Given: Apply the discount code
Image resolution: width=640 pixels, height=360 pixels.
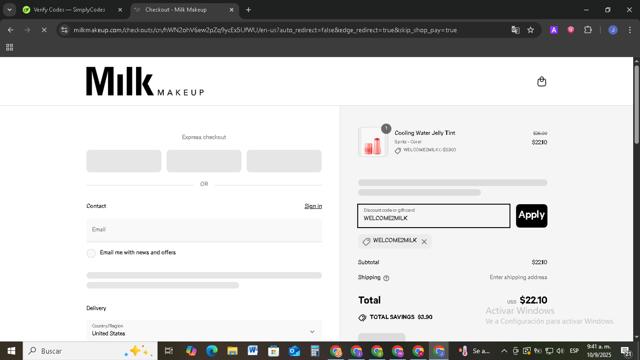Looking at the screenshot, I should click(x=531, y=216).
